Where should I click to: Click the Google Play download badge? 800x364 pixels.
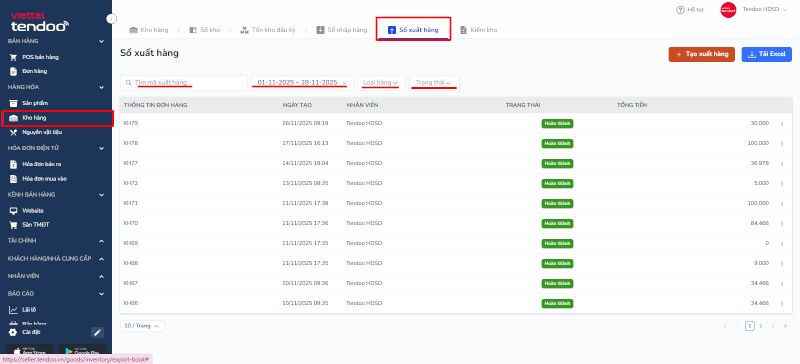(82, 351)
